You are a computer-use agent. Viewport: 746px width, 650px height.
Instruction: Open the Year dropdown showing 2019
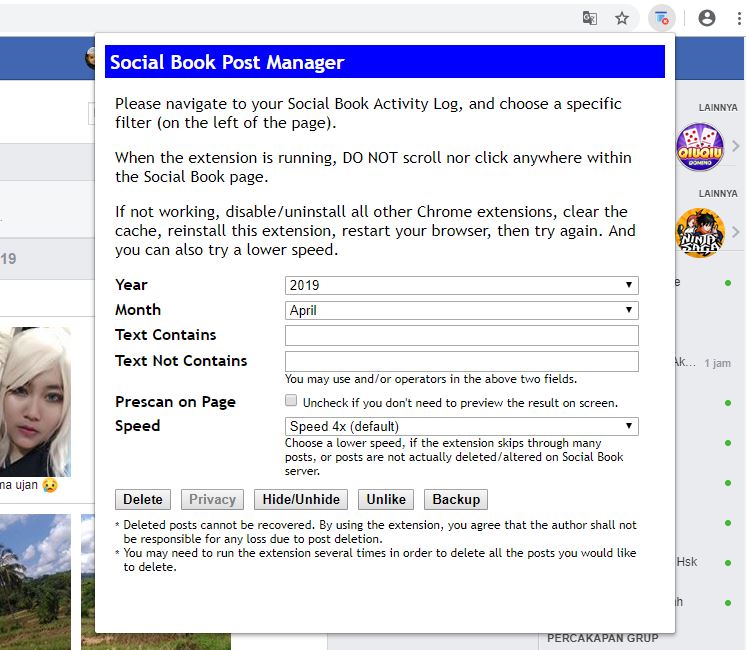[461, 286]
